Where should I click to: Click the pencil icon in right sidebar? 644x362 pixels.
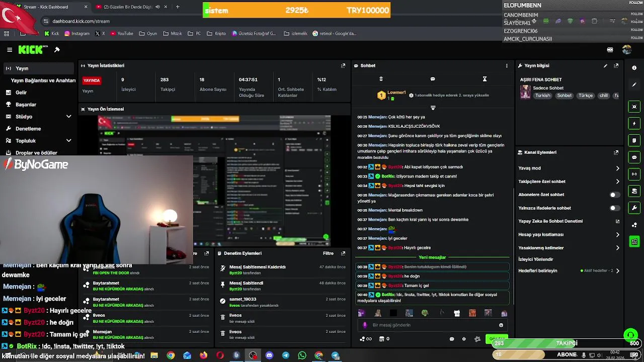pos(634,84)
